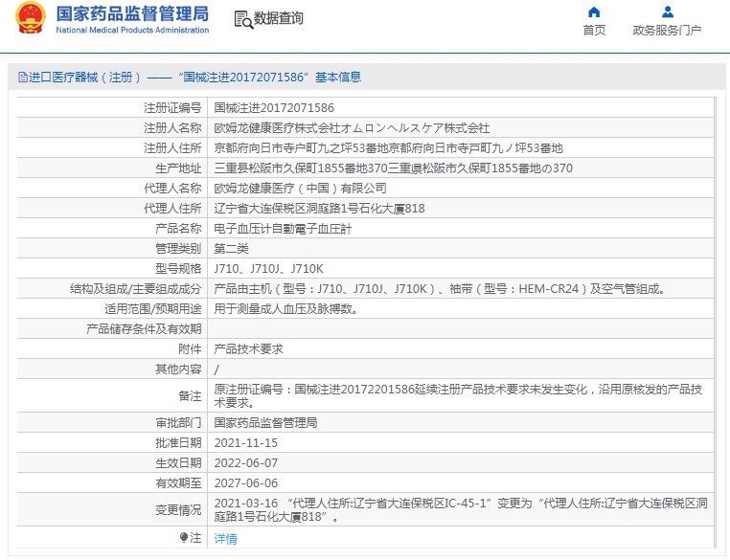
Task: Select product name 电子血压计 value
Action: coord(283,229)
